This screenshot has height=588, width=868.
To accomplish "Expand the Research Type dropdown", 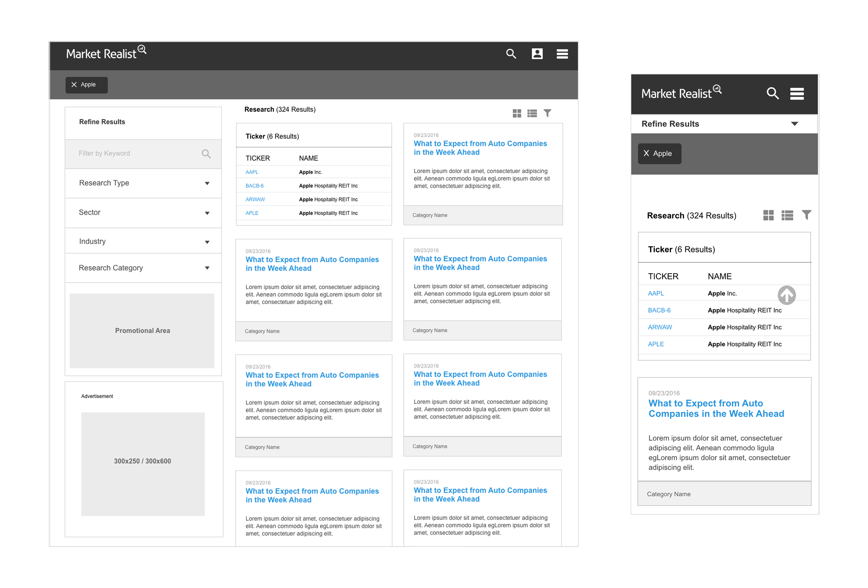I will point(143,183).
